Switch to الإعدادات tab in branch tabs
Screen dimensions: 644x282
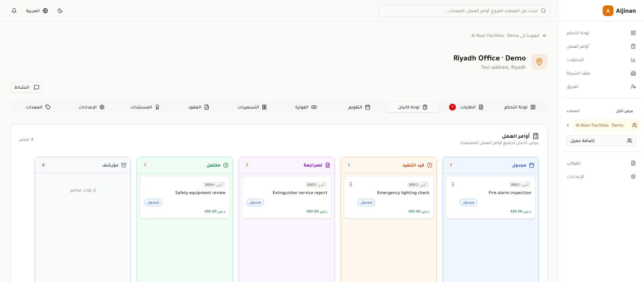coord(92,107)
